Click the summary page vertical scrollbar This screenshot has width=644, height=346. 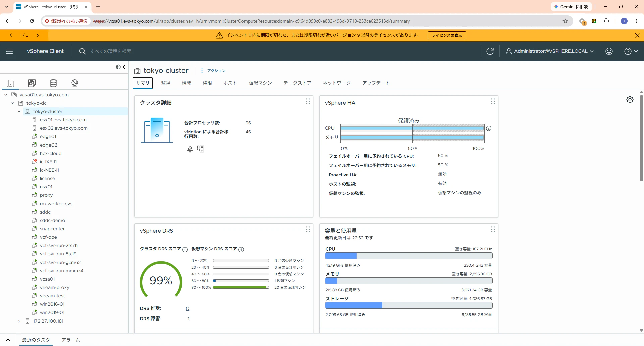(641, 137)
